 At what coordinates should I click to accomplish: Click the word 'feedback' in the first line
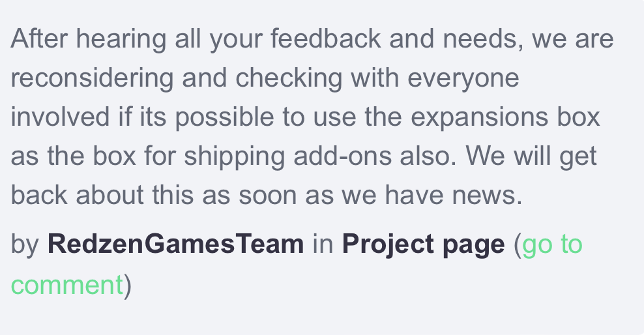(x=326, y=38)
